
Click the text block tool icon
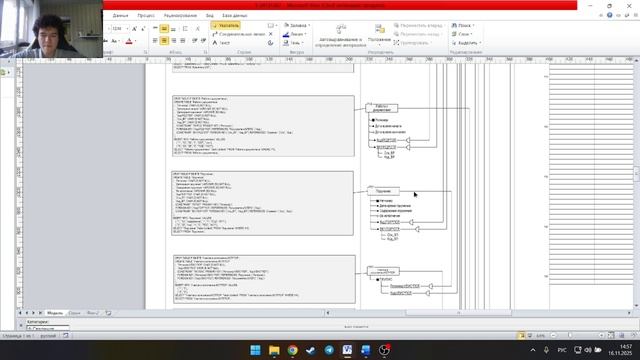point(271,43)
